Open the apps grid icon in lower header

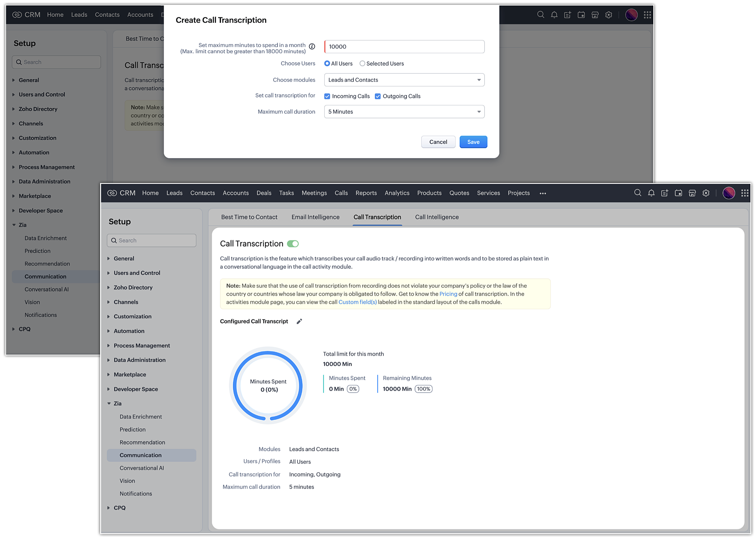pos(745,193)
